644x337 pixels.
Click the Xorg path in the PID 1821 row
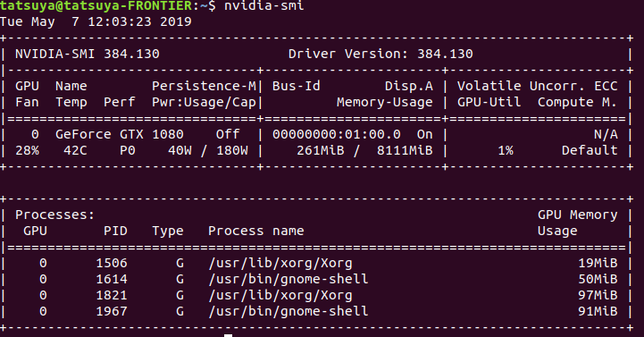280,295
